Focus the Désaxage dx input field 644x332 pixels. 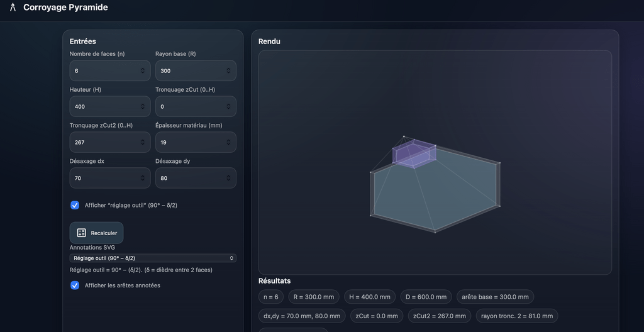click(x=104, y=179)
